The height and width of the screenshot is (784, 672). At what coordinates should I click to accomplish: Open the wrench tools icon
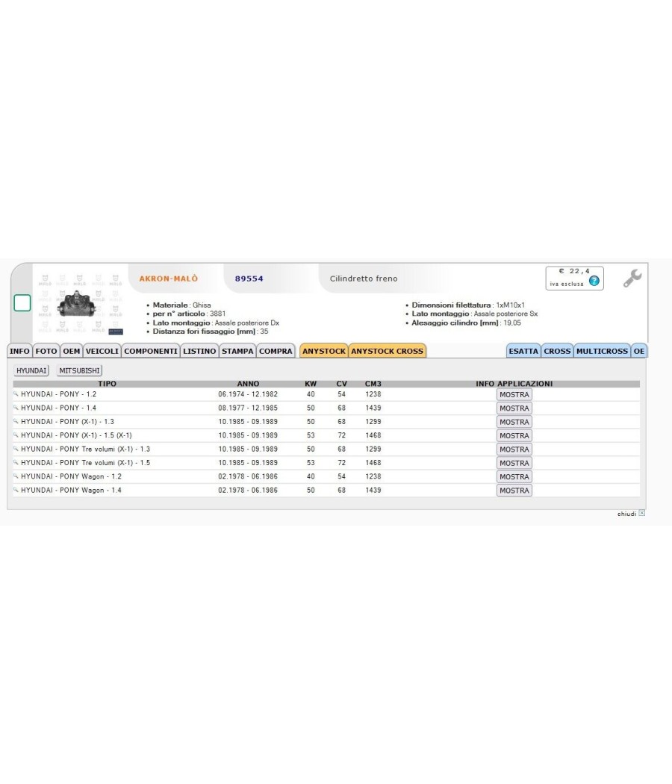click(632, 279)
